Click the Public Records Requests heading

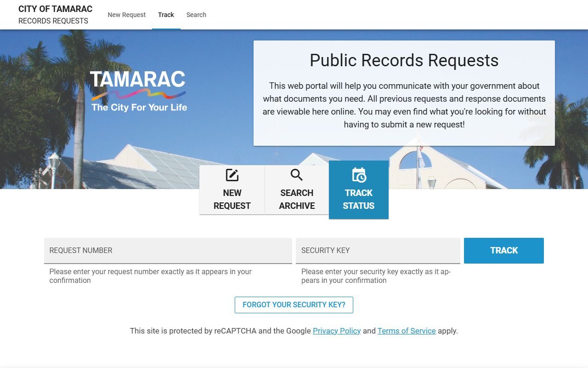404,60
